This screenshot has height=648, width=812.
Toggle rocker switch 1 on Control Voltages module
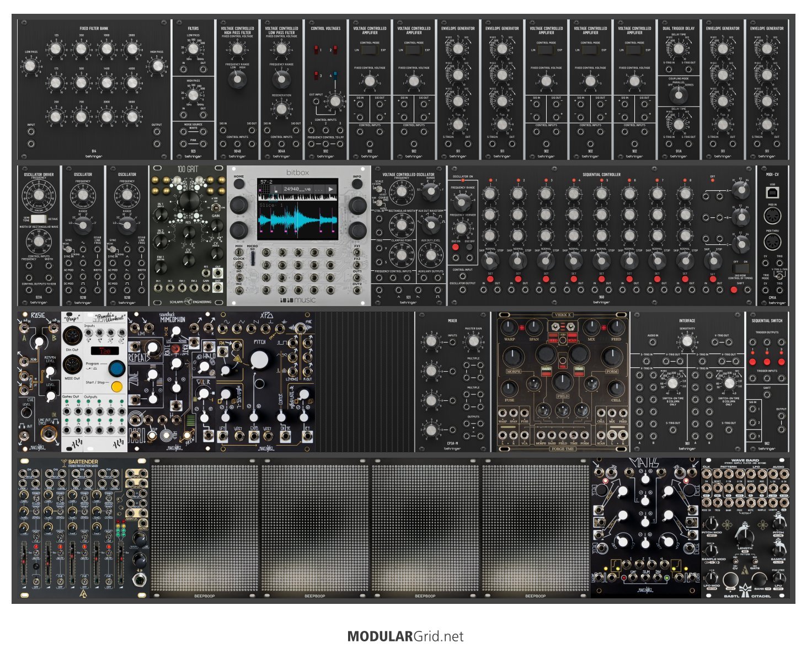pos(317,50)
